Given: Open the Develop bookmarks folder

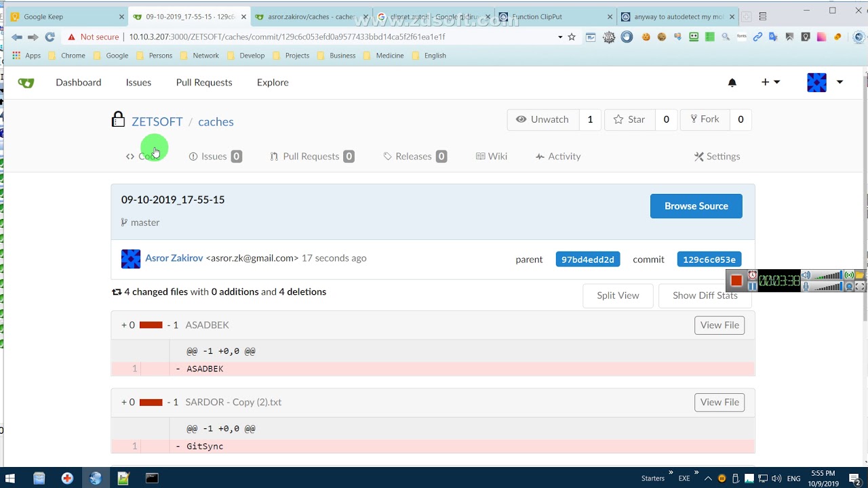Looking at the screenshot, I should click(246, 56).
